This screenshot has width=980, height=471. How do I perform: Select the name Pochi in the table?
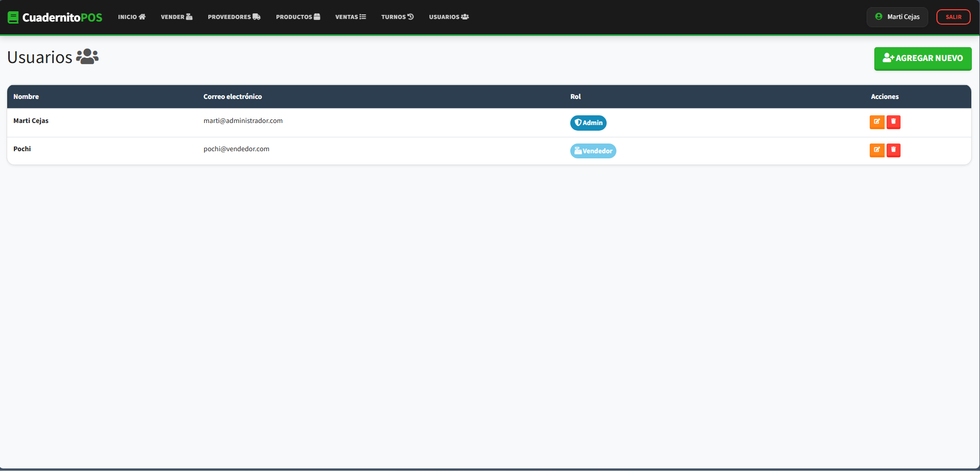point(22,149)
